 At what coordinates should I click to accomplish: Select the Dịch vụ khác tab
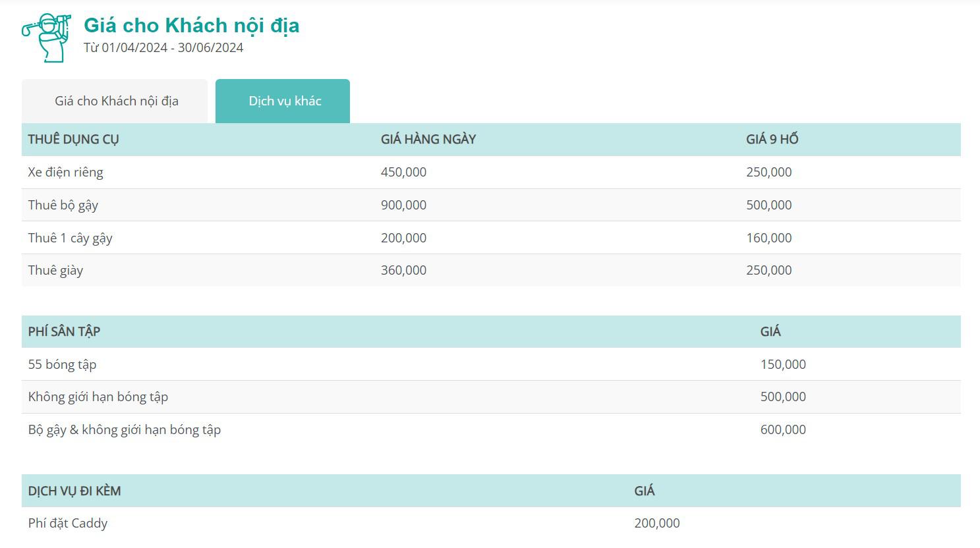(284, 101)
